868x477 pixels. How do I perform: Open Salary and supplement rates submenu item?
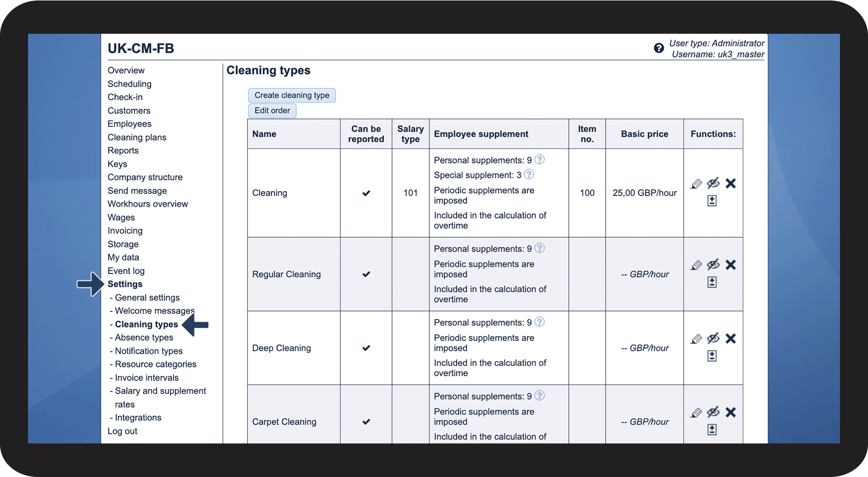pos(160,391)
